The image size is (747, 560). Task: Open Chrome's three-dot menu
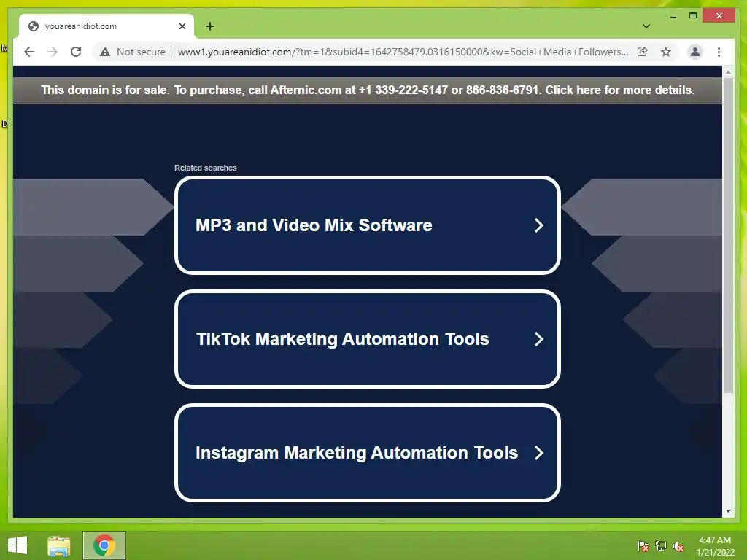[x=719, y=52]
